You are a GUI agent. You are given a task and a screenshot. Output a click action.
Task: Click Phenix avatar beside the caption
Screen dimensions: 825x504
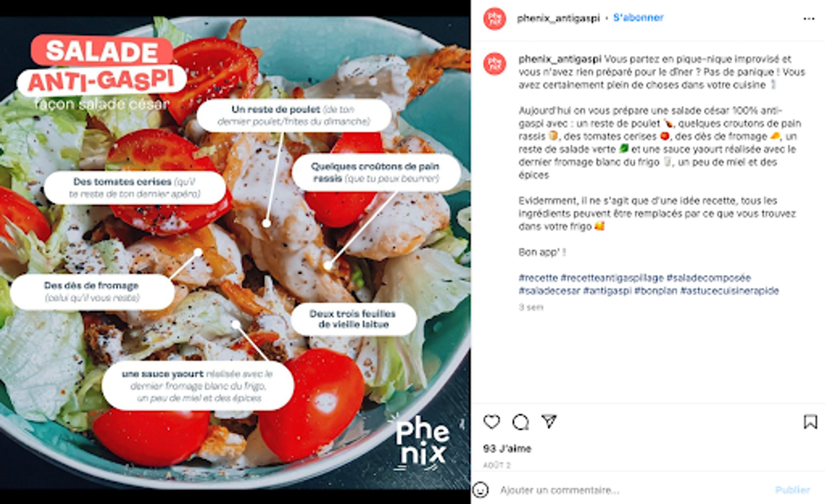coord(495,64)
